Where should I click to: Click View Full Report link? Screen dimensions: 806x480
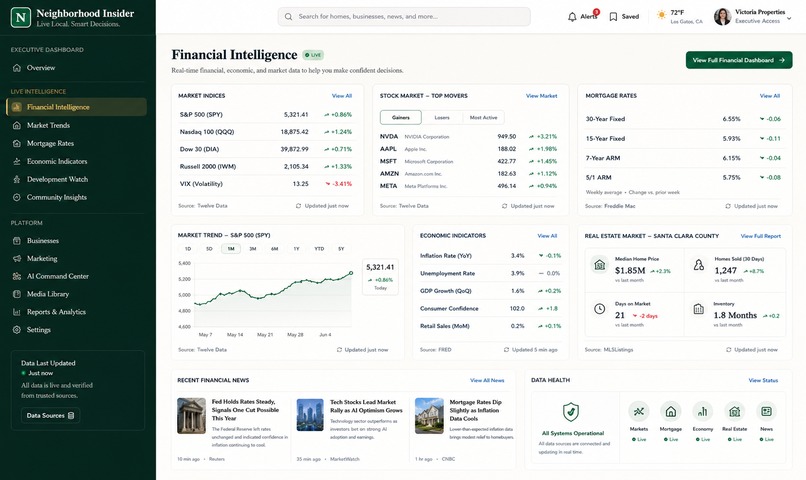coord(760,236)
